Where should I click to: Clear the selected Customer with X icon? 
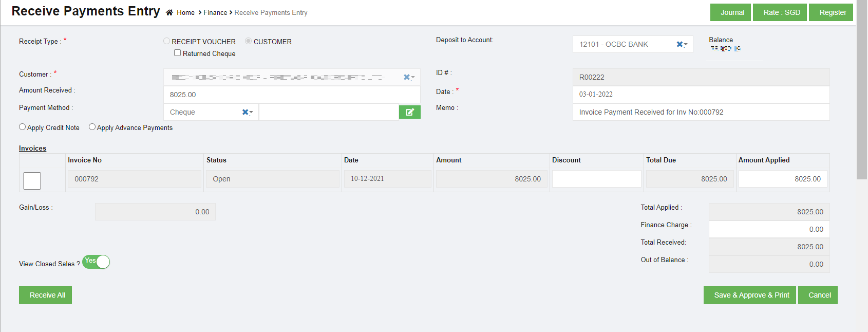(406, 77)
